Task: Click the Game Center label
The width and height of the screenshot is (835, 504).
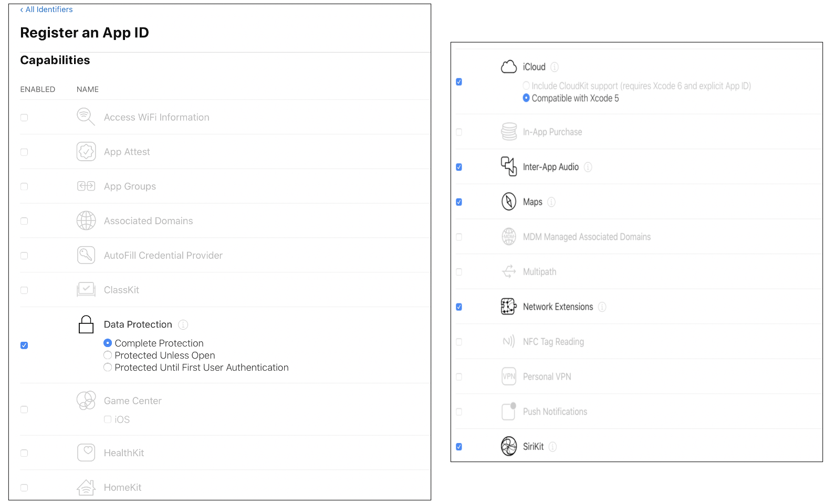Action: point(132,401)
